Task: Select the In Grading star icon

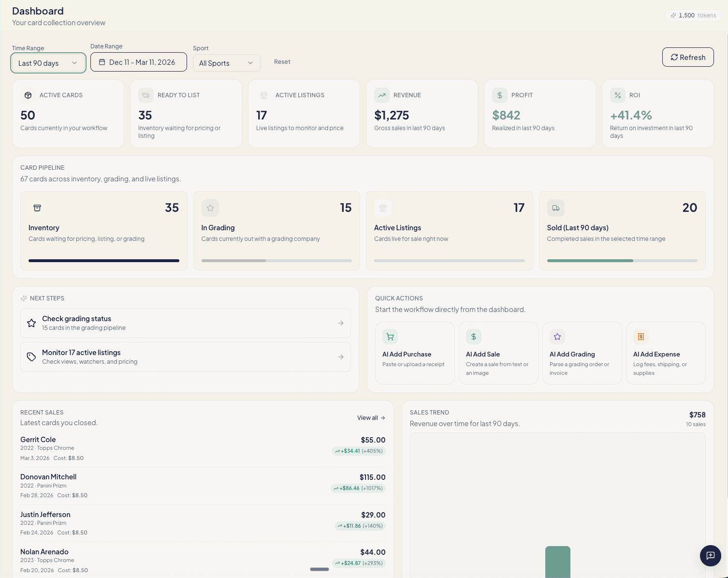Action: (x=210, y=208)
